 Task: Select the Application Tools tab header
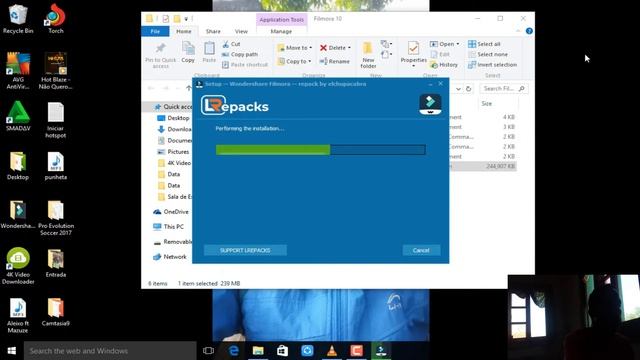coord(282,19)
